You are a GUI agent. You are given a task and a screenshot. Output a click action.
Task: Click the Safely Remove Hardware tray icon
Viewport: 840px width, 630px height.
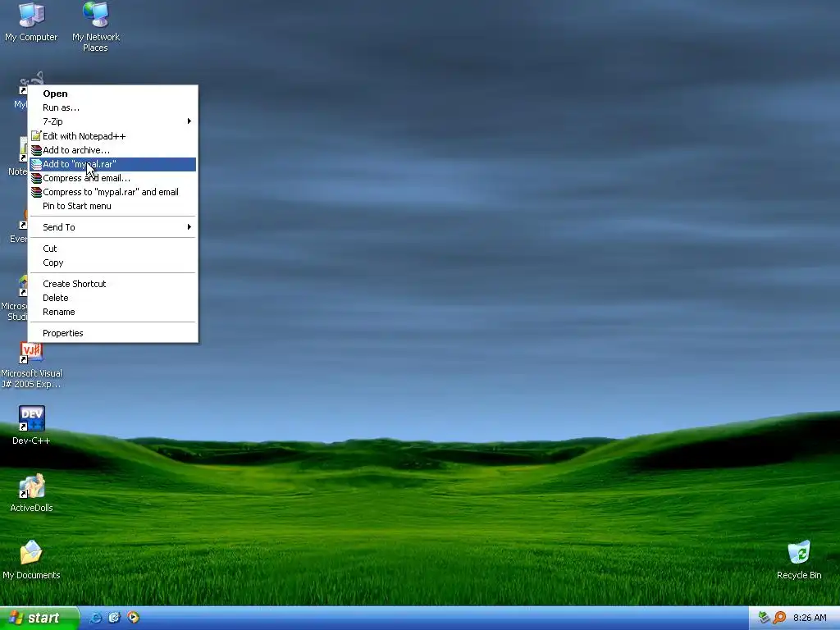[x=764, y=618]
